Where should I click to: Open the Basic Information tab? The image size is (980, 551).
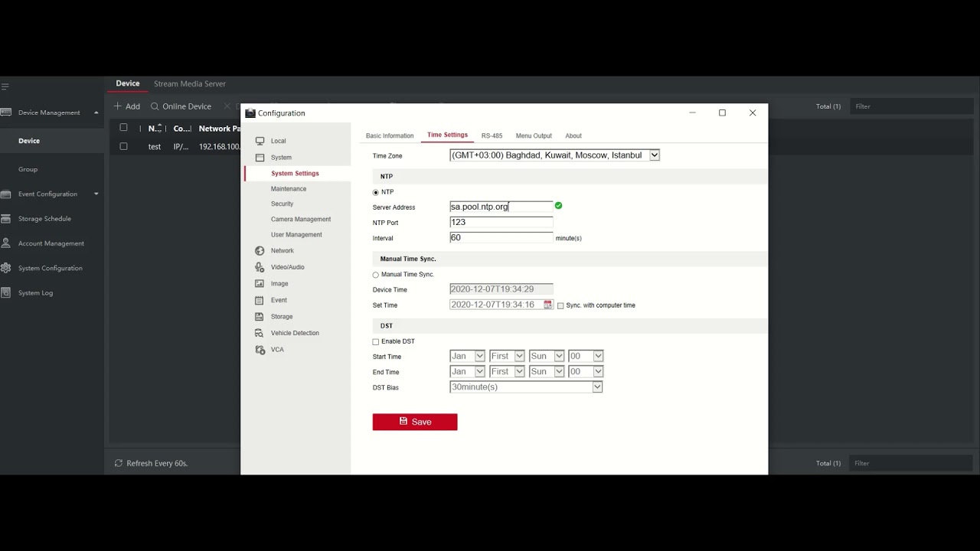(x=390, y=135)
